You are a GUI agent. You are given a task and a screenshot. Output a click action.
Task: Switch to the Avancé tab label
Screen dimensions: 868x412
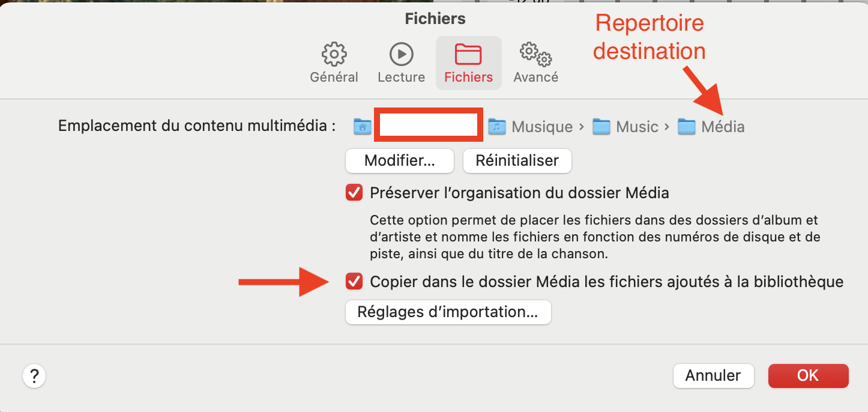pos(535,77)
